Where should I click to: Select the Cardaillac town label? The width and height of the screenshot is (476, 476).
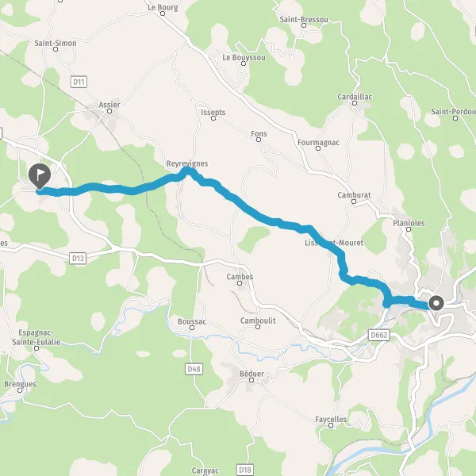[x=355, y=97]
